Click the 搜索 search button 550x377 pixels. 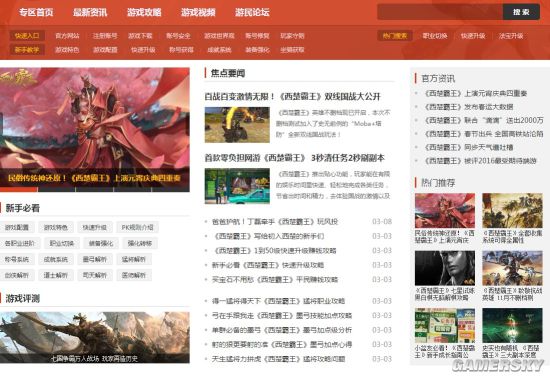coord(521,12)
